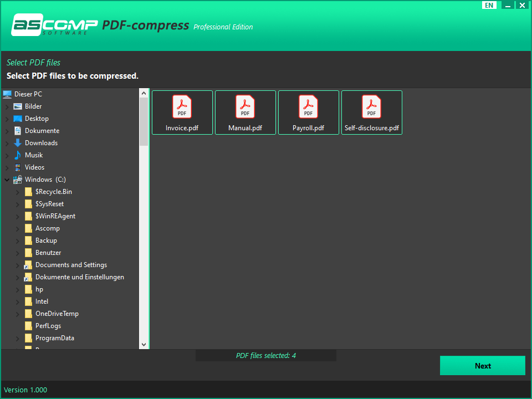Click the Dokumente und Einstellungen shortcut icon
Image resolution: width=532 pixels, height=399 pixels.
tap(28, 278)
